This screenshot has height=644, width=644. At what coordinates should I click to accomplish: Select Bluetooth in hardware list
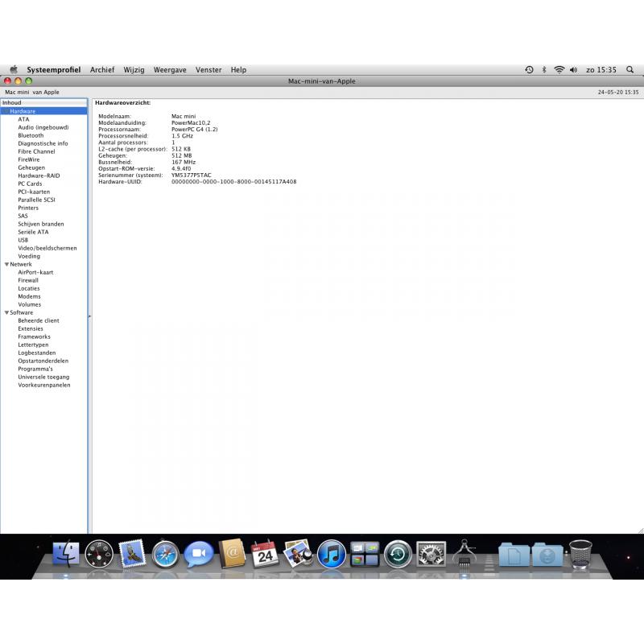coord(31,135)
